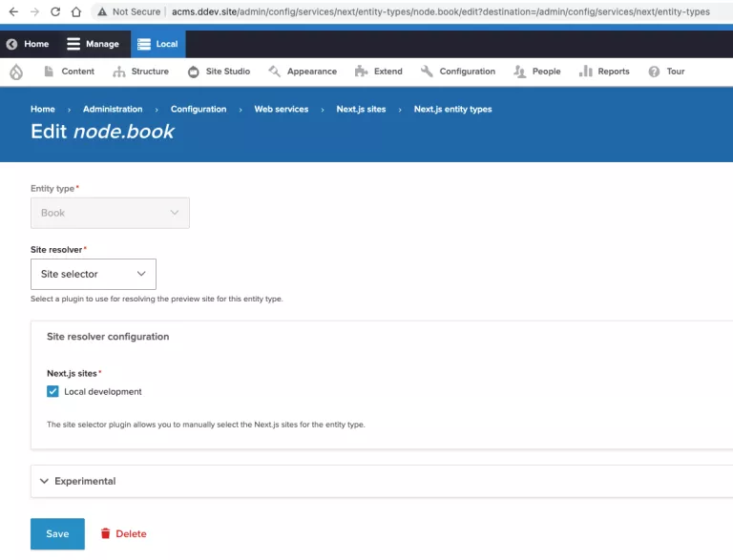The width and height of the screenshot is (733, 560).
Task: Go to Next.js sites breadcrumb link
Action: tap(361, 109)
